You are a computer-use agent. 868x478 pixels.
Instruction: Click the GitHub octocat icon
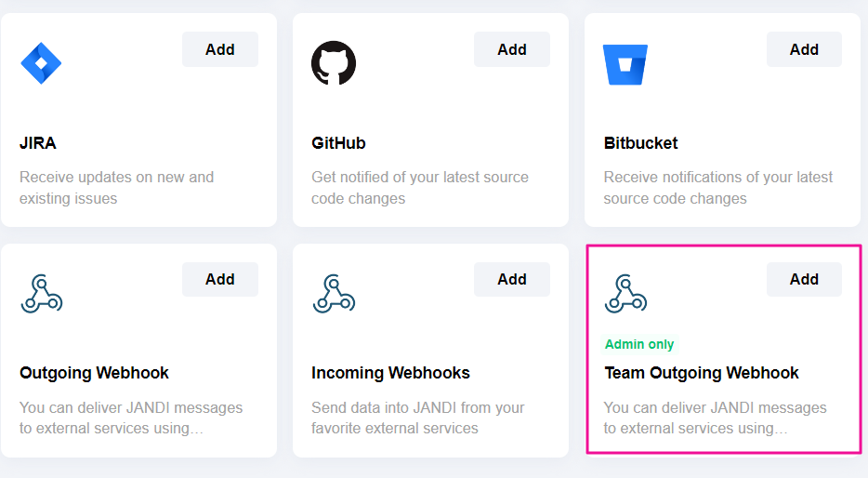pos(334,63)
